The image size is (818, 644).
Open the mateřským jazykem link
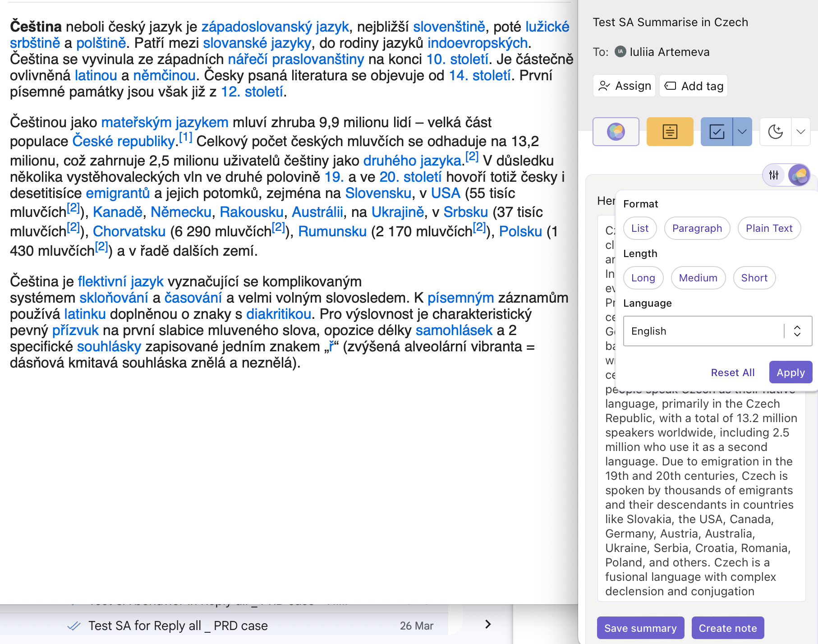point(165,122)
